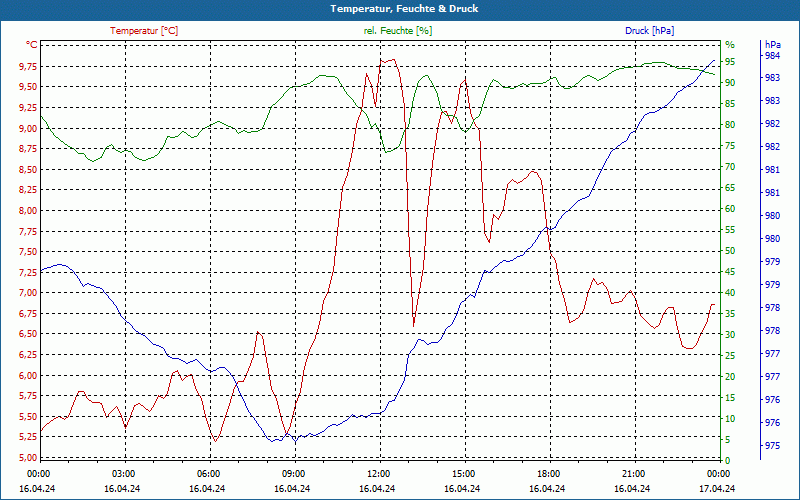Click the green "65" humidity axis tick

tap(730, 188)
